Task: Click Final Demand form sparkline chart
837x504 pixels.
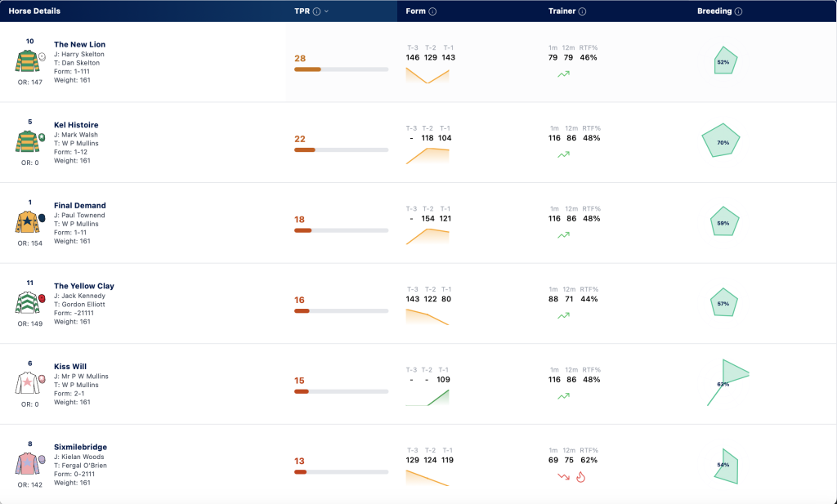Action: click(x=427, y=237)
